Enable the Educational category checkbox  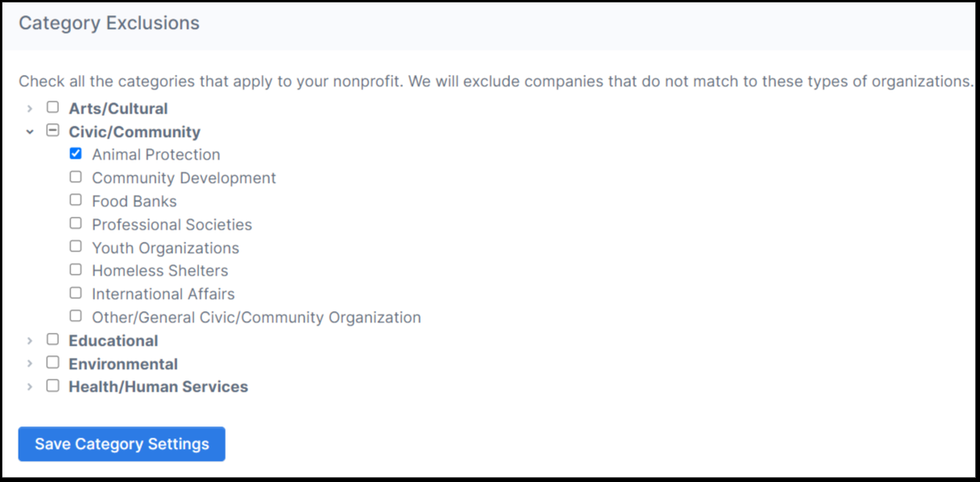coord(52,339)
